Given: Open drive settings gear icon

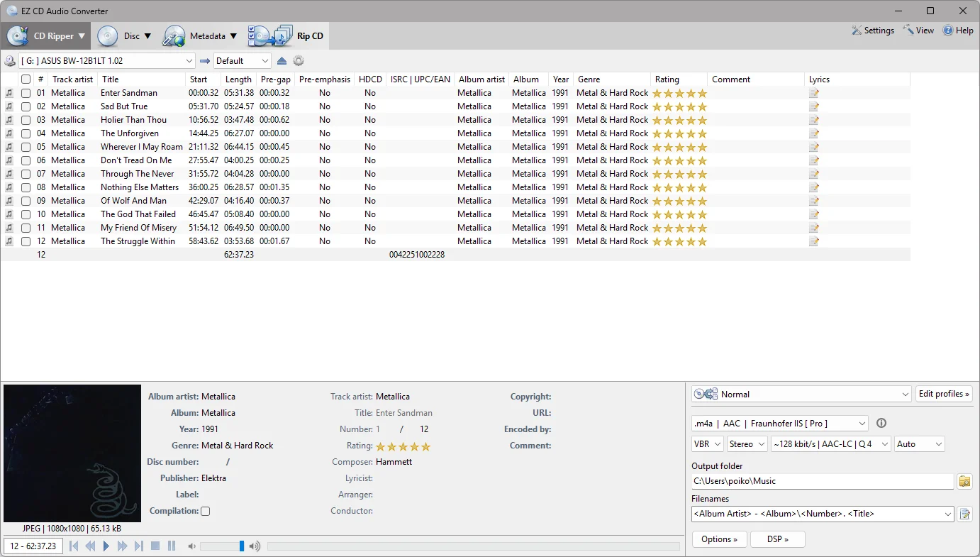Looking at the screenshot, I should click(x=299, y=61).
